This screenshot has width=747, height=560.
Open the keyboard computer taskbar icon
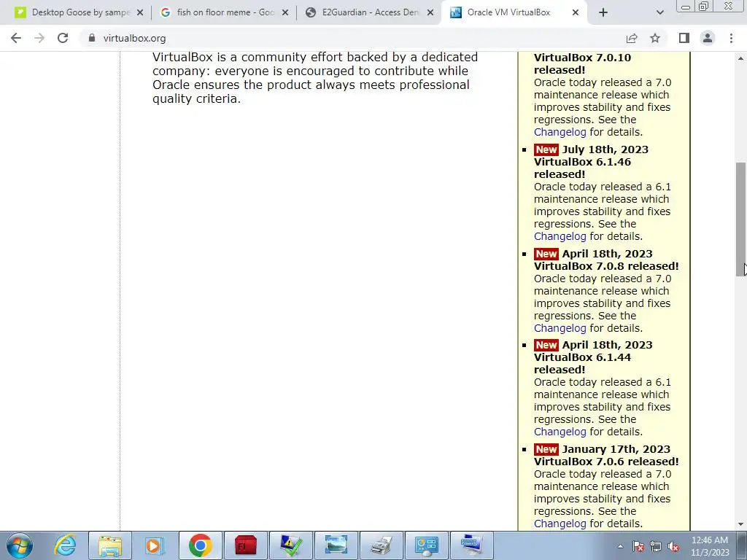pyautogui.click(x=472, y=545)
